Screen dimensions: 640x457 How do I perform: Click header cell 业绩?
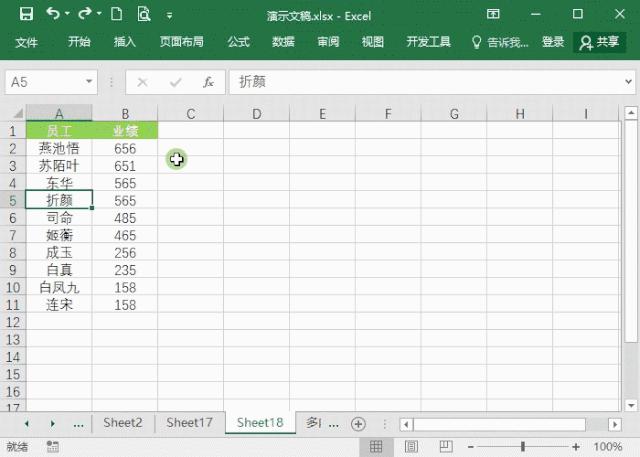125,131
